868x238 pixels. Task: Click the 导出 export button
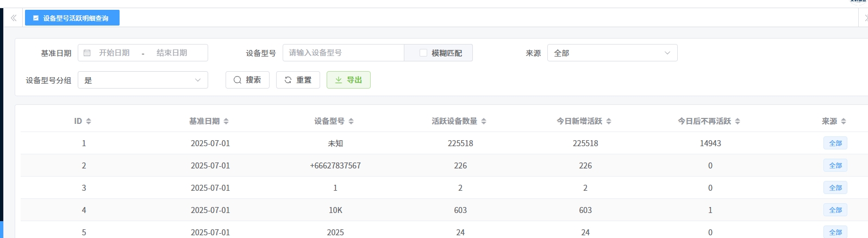click(348, 80)
